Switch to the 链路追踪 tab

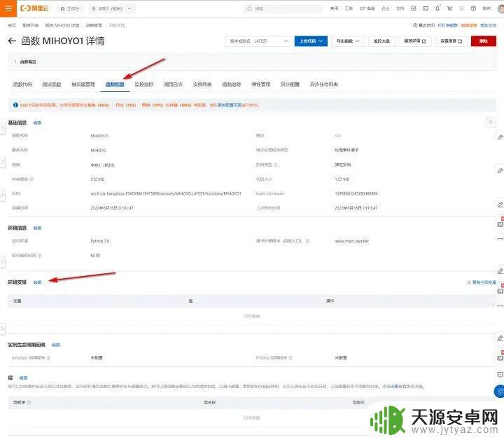click(x=232, y=84)
